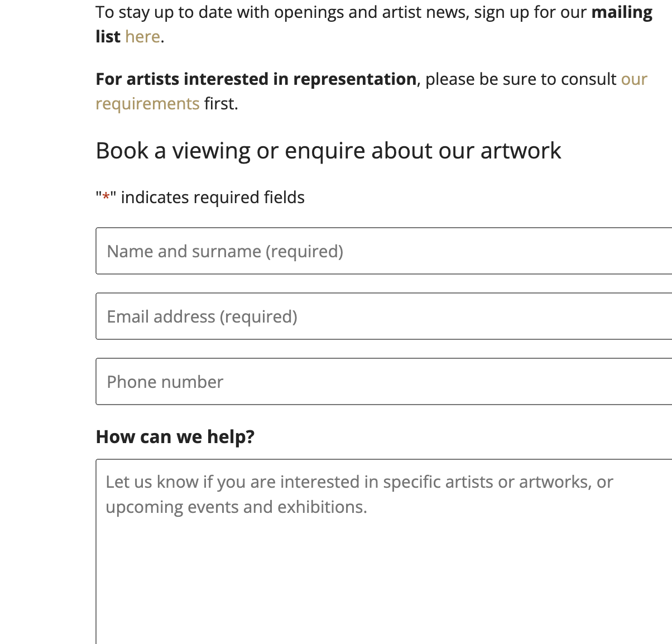Click 'upcoming events and exhibitions' placeholder text

236,507
